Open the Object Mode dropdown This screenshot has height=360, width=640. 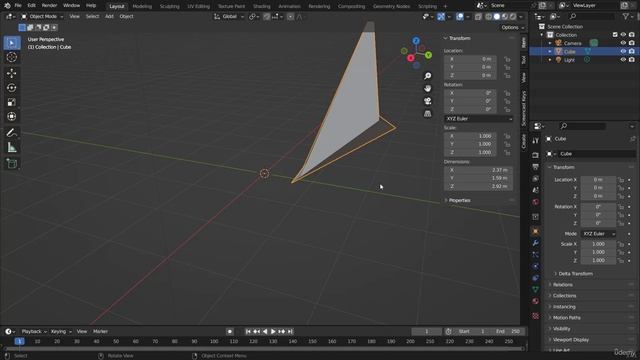[x=42, y=16]
